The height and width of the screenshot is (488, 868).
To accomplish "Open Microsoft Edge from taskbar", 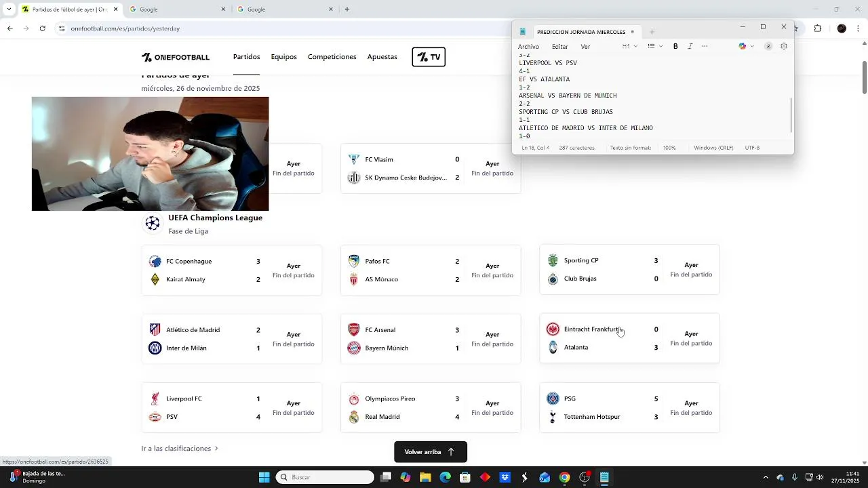I will (x=445, y=477).
